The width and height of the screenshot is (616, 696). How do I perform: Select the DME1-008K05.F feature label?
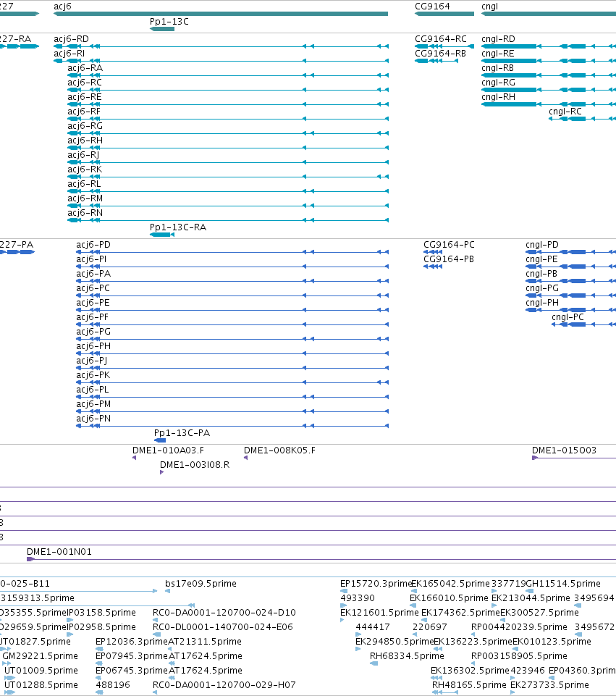click(280, 450)
